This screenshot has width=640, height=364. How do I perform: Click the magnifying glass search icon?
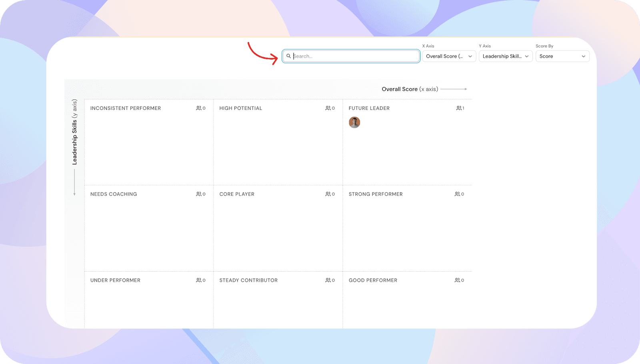(x=288, y=56)
